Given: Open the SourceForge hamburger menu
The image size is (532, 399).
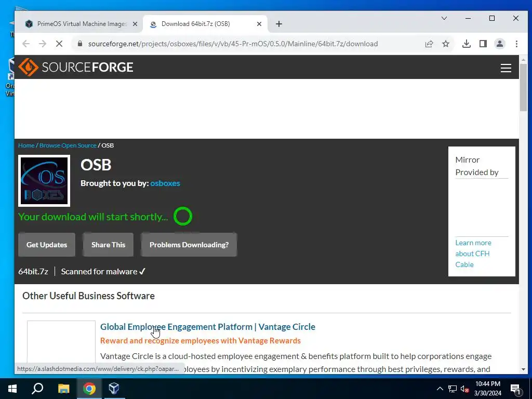Looking at the screenshot, I should click(506, 68).
